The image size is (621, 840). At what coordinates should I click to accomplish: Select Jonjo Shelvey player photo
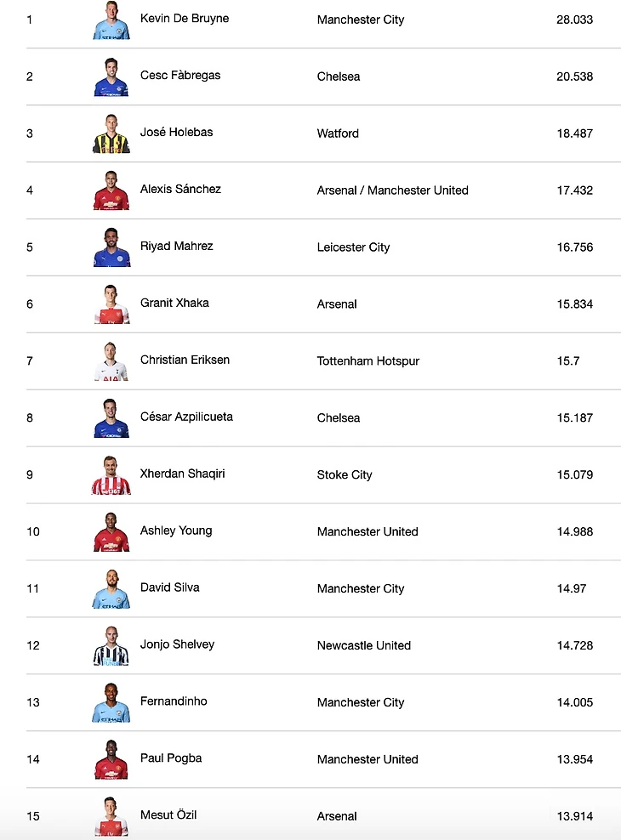(111, 646)
